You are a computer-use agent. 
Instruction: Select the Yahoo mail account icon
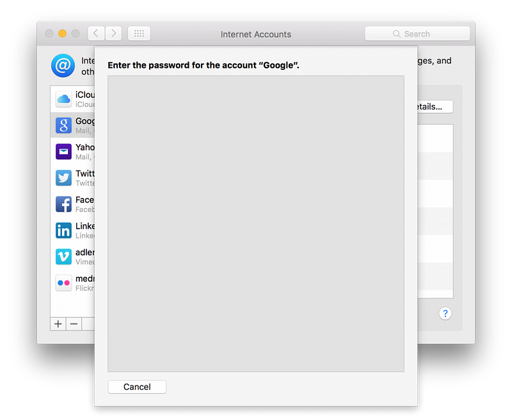[63, 151]
